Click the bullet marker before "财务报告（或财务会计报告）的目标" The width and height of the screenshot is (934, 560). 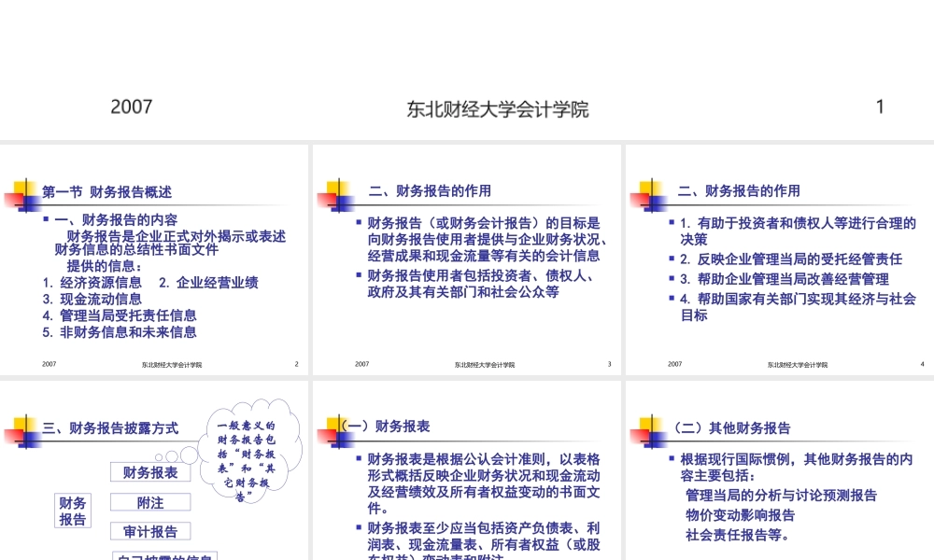(356, 222)
